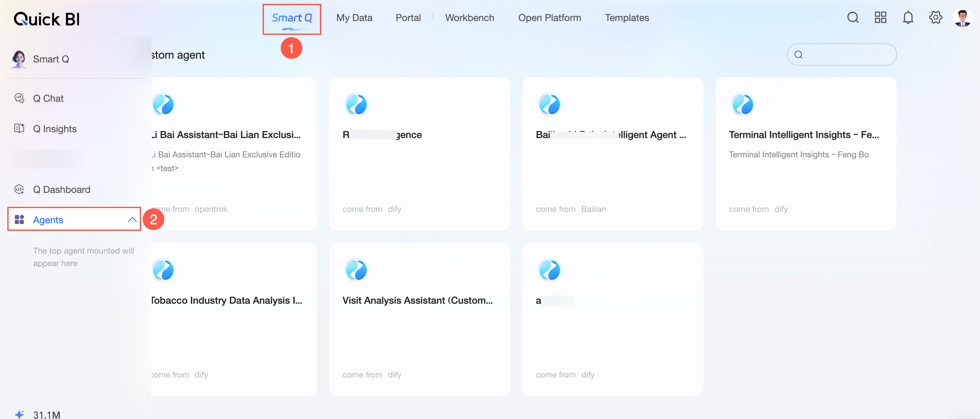Click the Q Dashboard chart icon
The width and height of the screenshot is (980, 419).
click(x=19, y=189)
